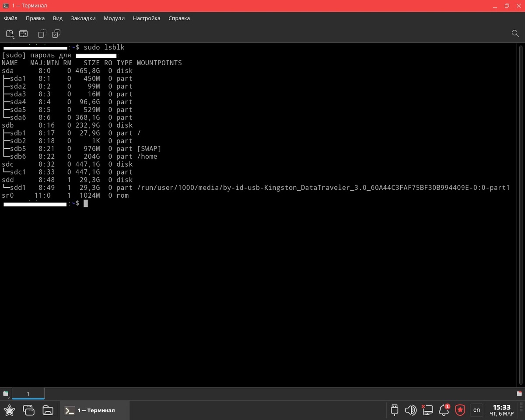Click the '465,8G' size value

87,71
